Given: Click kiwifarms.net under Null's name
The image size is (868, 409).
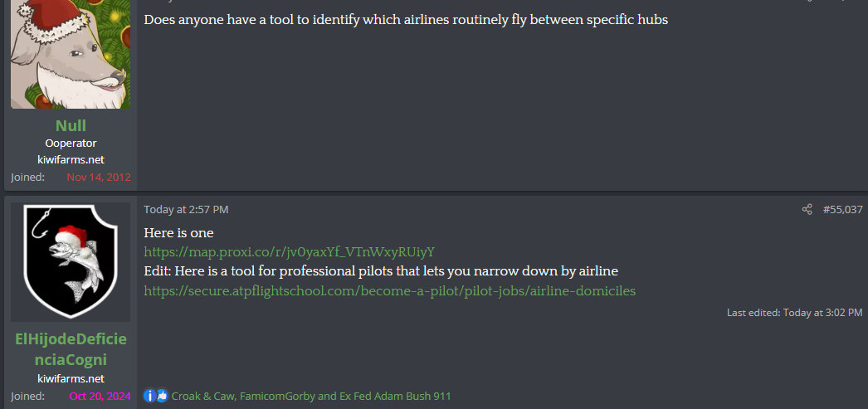Looking at the screenshot, I should coord(71,159).
